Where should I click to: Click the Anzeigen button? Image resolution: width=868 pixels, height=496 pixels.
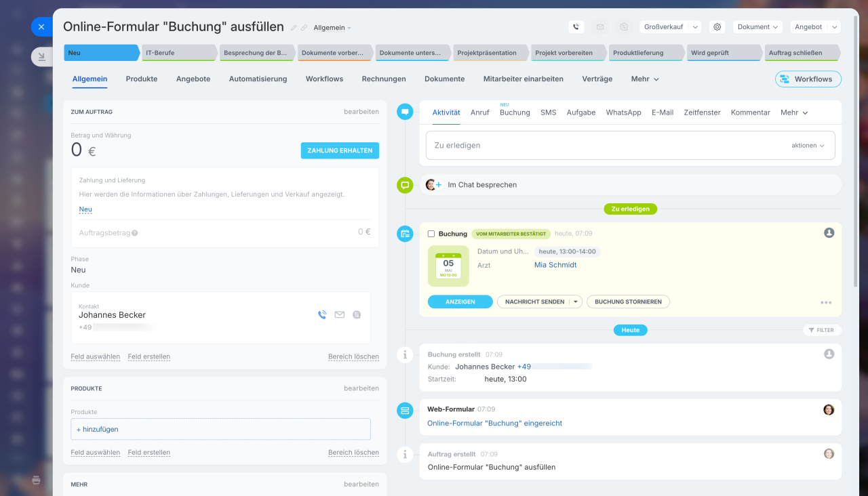(x=460, y=302)
